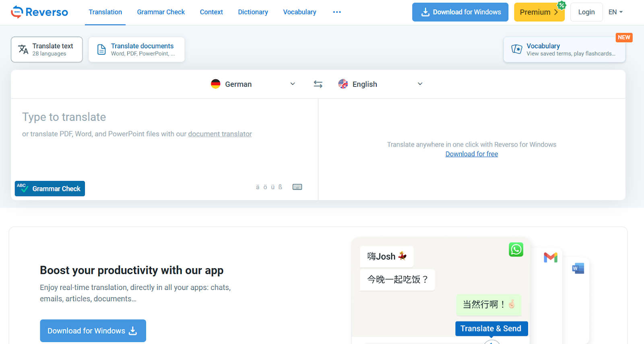
Task: Click the Download for free link
Action: pos(472,154)
